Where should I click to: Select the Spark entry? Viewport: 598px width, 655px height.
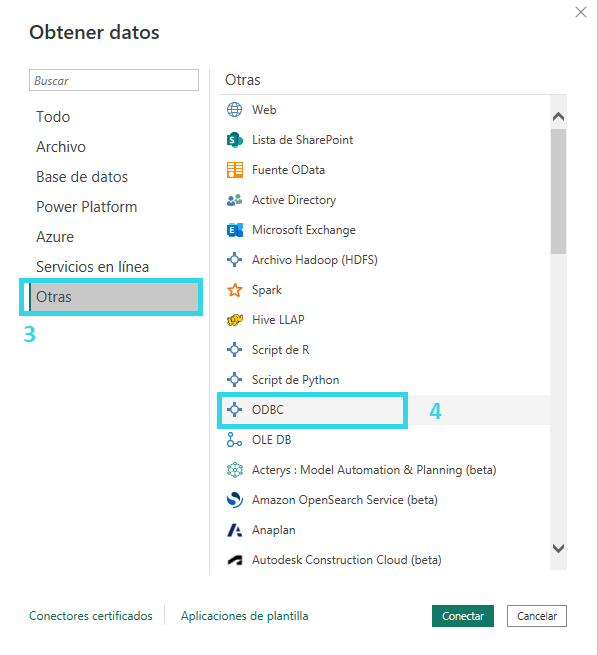(x=266, y=290)
